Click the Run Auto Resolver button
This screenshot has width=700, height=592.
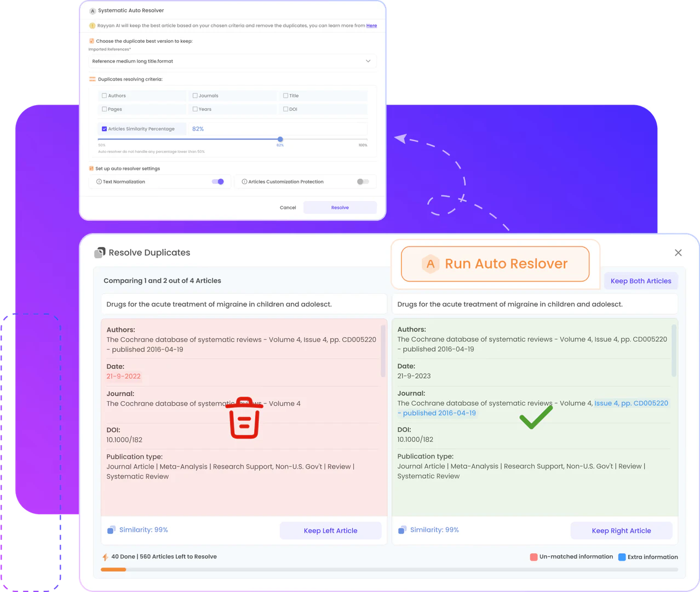click(495, 264)
